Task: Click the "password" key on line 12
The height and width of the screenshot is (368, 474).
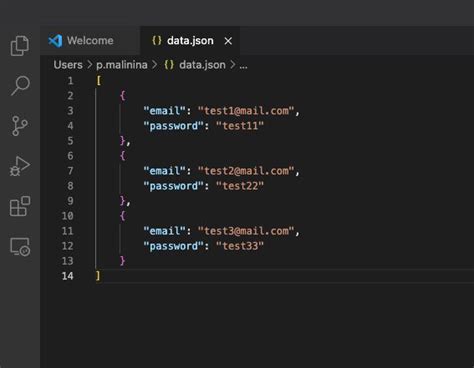Action: coord(173,246)
